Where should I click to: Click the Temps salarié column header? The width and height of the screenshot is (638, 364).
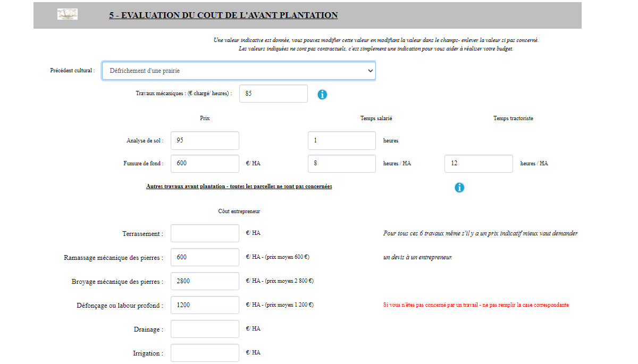coord(376,118)
